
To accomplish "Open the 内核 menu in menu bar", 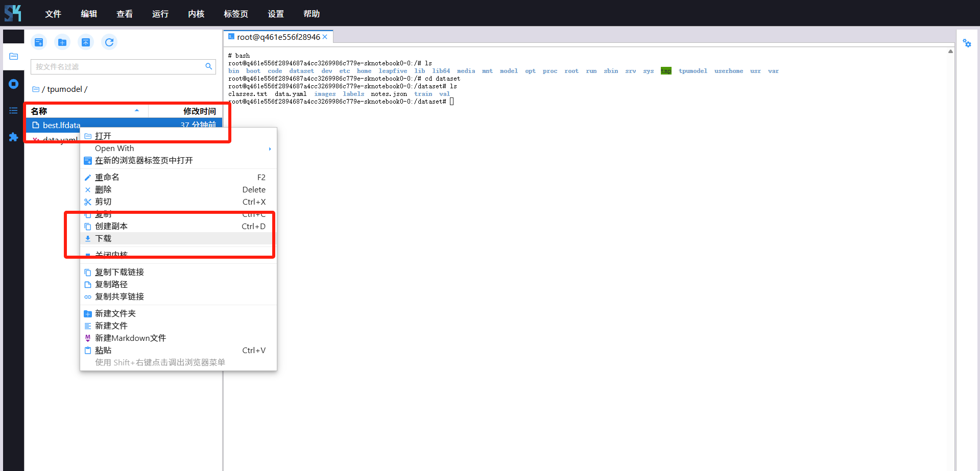I will 196,14.
